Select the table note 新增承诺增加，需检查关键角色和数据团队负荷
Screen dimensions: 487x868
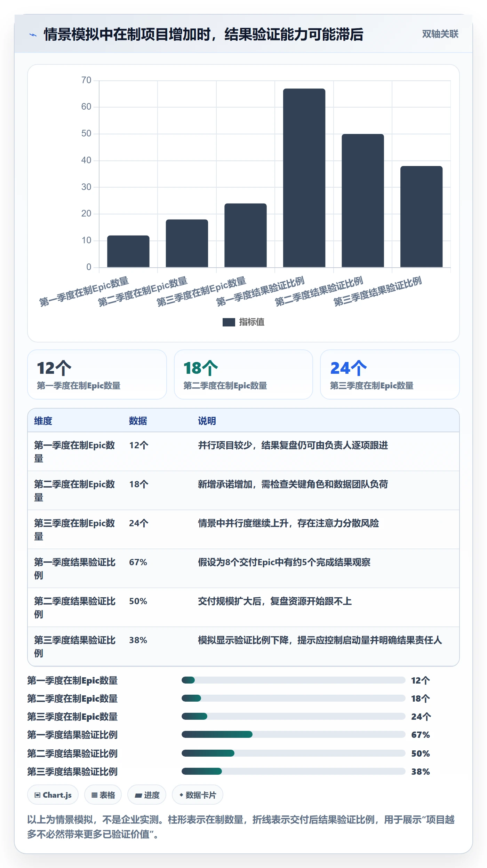(x=293, y=484)
